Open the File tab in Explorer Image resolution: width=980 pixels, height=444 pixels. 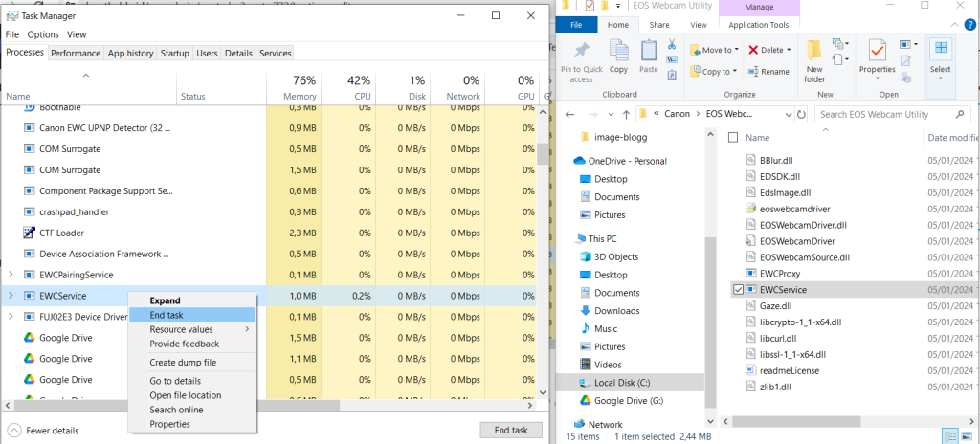576,24
